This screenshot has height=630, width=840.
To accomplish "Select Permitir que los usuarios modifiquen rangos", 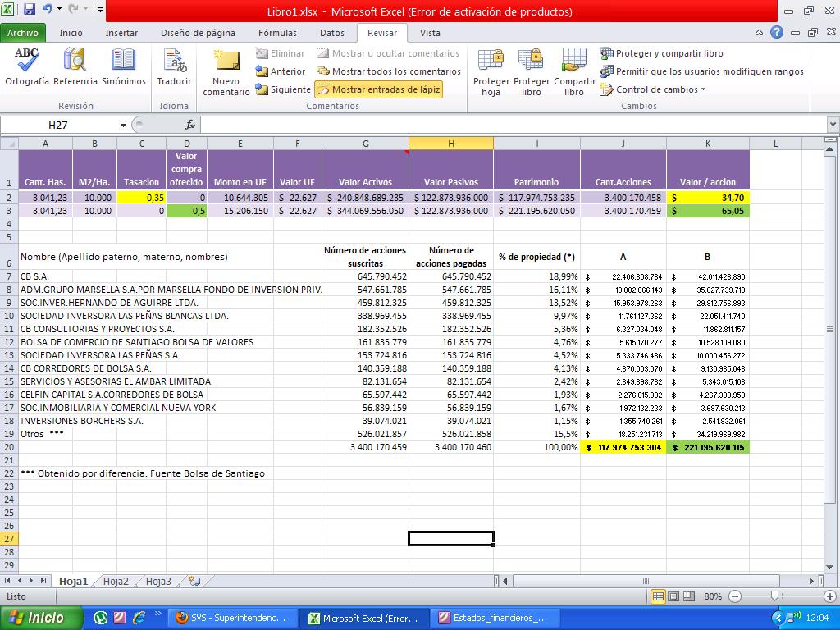I will click(702, 71).
